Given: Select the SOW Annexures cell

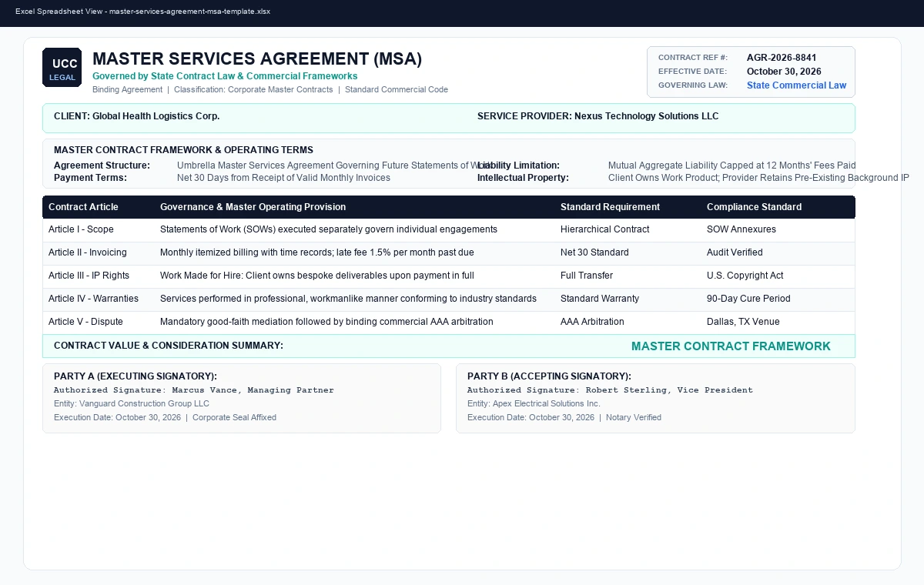Looking at the screenshot, I should pos(742,229).
